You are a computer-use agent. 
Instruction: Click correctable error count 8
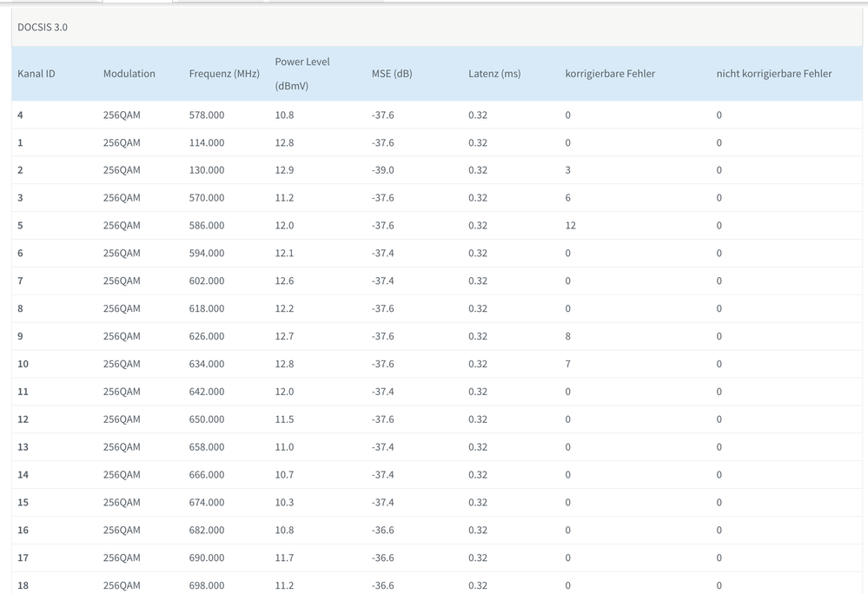568,336
